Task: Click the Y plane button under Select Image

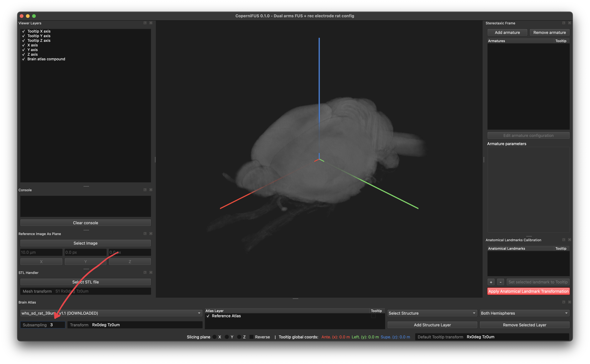Action: 85,262
